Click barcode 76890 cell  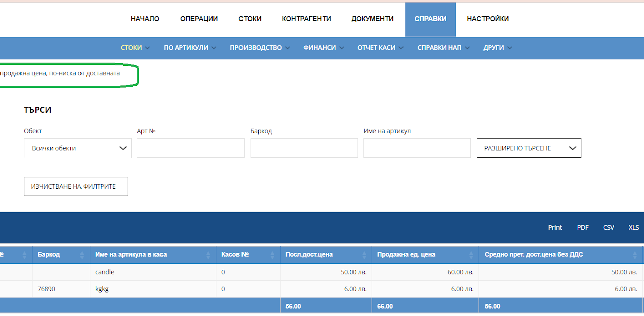click(x=46, y=289)
